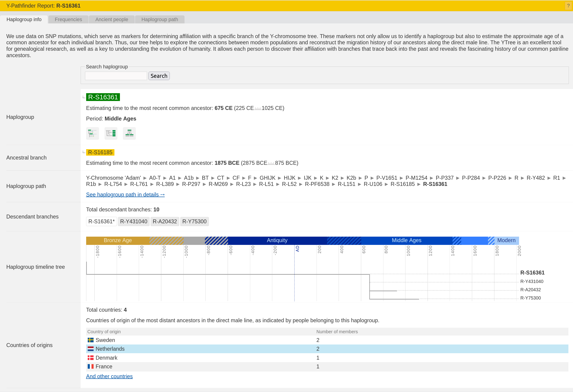Screen dimensions: 573x392
Task: Click the Sweden flag icon
Action: [91, 340]
